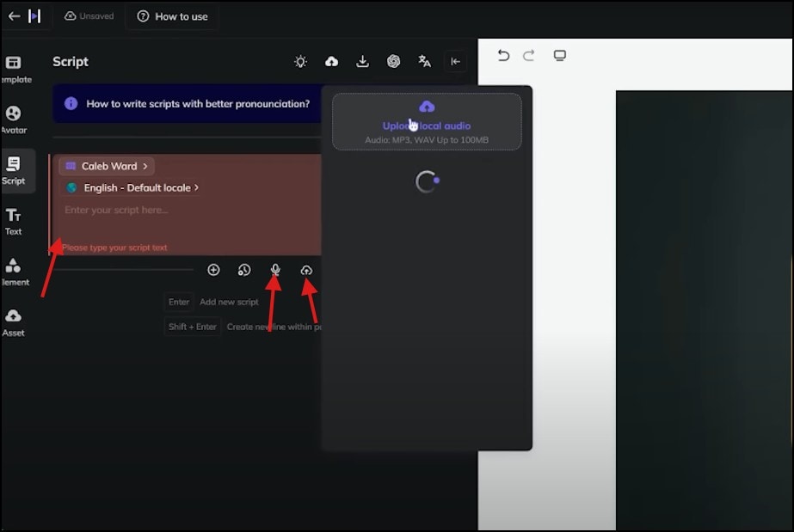Viewport: 794px width, 532px height.
Task: Click the download icon above the script panel
Action: click(x=362, y=61)
